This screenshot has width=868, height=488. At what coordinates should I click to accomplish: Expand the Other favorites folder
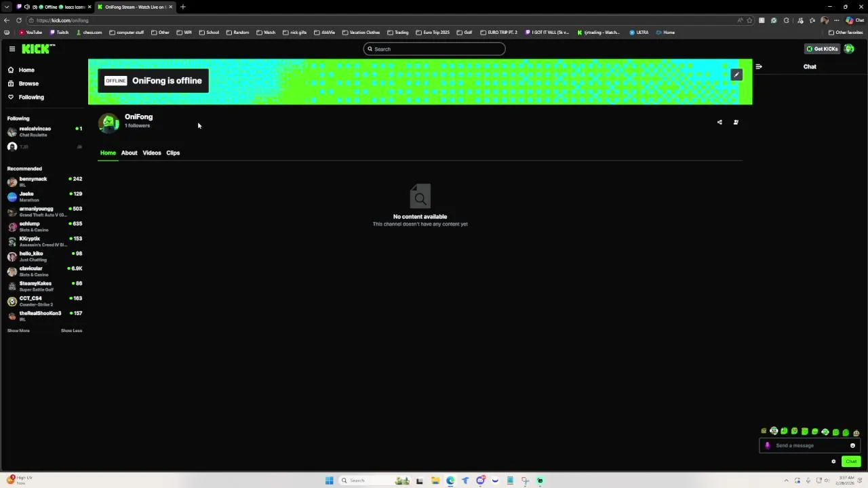846,33
